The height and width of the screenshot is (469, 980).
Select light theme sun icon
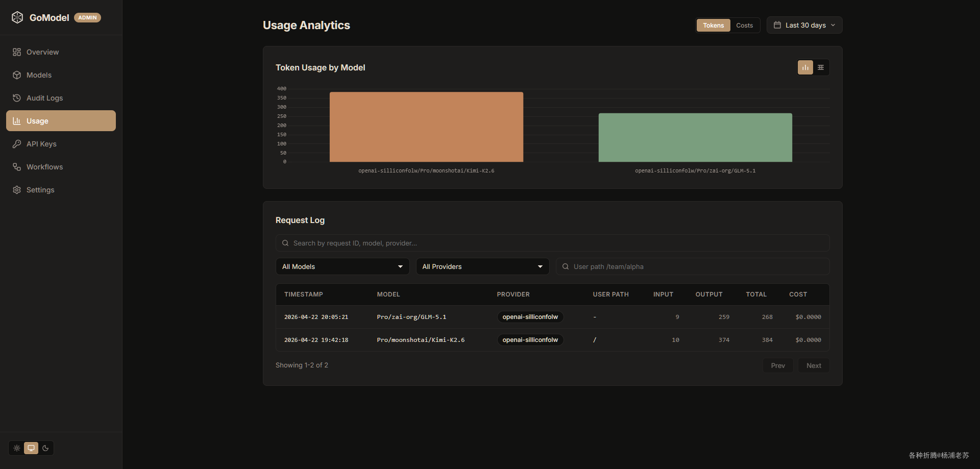[x=17, y=448]
